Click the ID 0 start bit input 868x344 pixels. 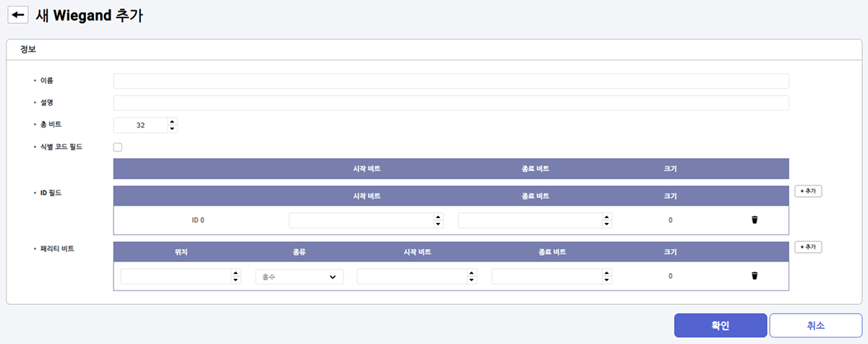tap(360, 220)
